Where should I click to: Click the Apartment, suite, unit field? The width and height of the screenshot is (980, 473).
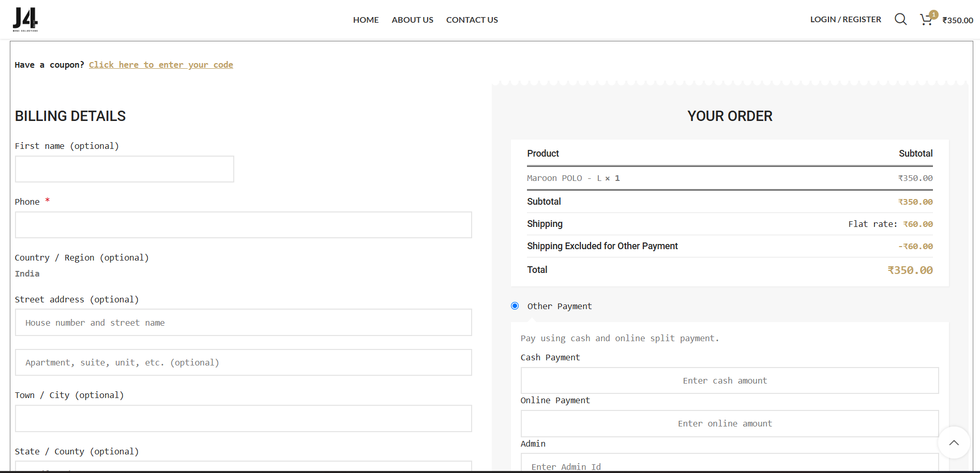tap(243, 362)
